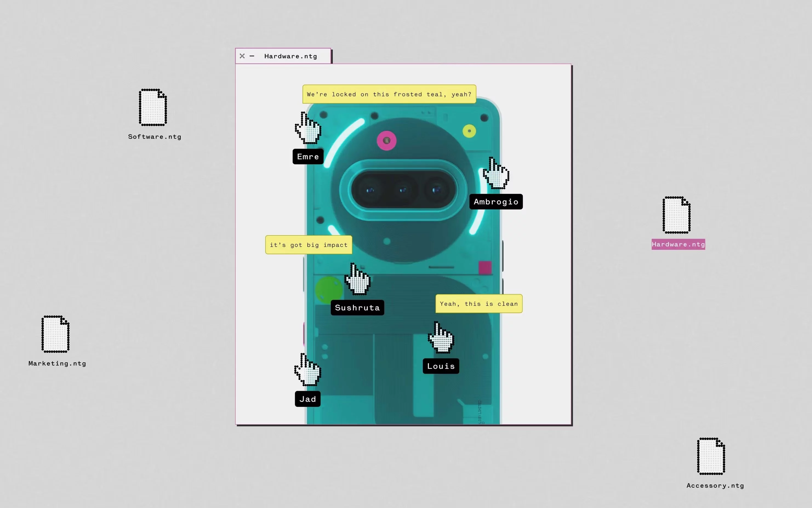Open the Marketing.ntg file icon
The height and width of the screenshot is (508, 812).
pyautogui.click(x=55, y=334)
